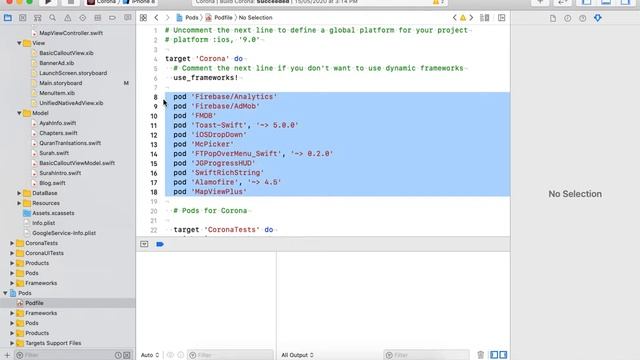Add editor on right
This screenshot has height=360, width=640.
[502, 18]
